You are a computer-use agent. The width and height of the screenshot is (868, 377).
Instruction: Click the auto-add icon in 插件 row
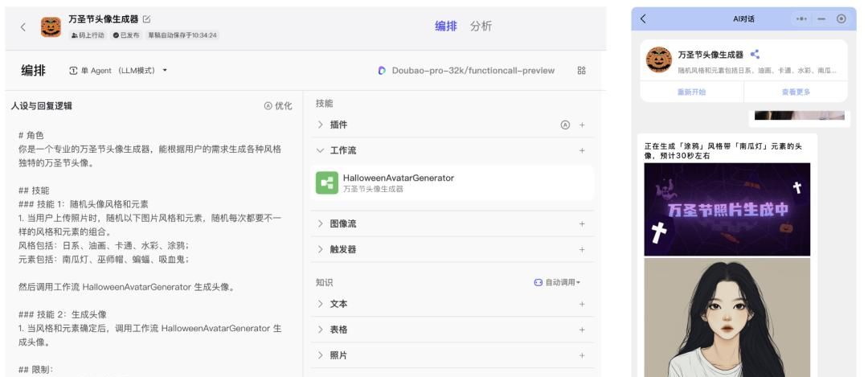(565, 125)
